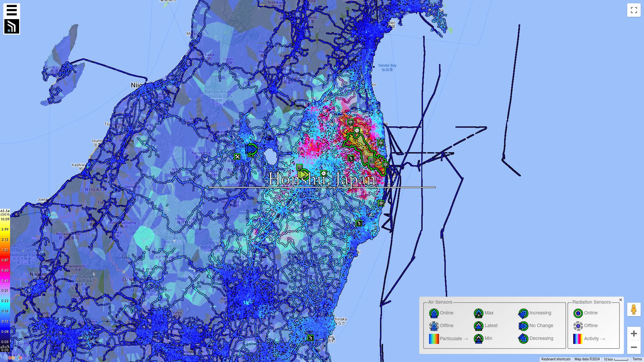Click the Sendai Bay map label
The height and width of the screenshot is (362, 644).
(x=387, y=67)
